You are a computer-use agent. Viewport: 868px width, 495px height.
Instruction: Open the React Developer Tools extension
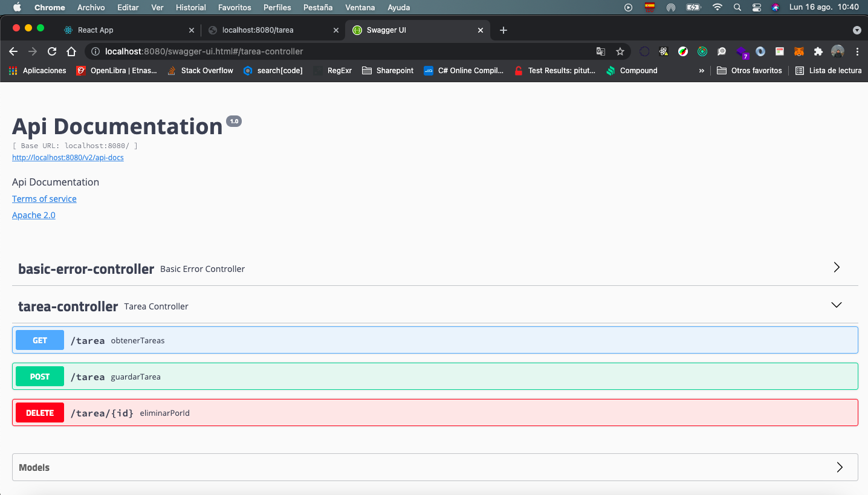664,51
